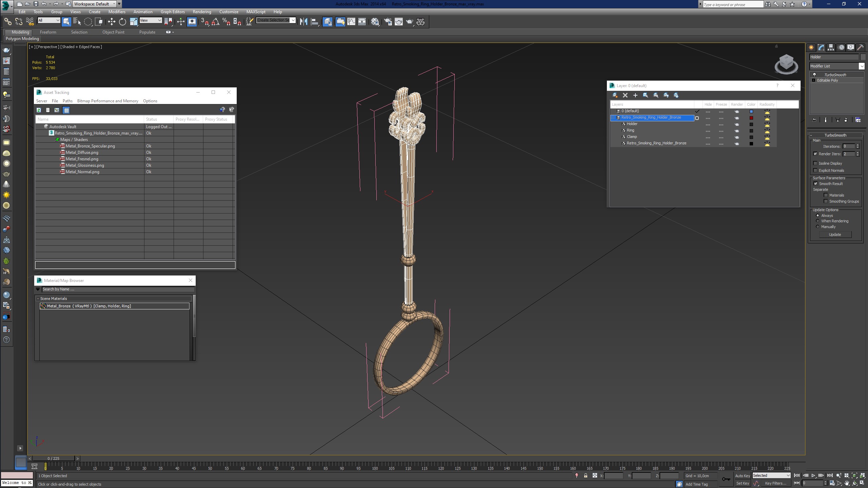The width and height of the screenshot is (868, 488).
Task: Click the Play Animation button
Action: tap(813, 475)
